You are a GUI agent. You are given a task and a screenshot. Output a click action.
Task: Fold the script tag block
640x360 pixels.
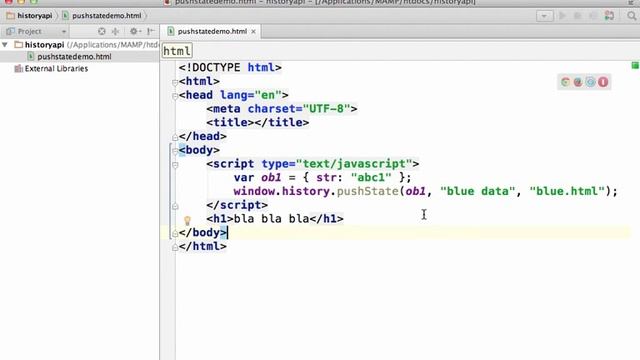[175, 165]
